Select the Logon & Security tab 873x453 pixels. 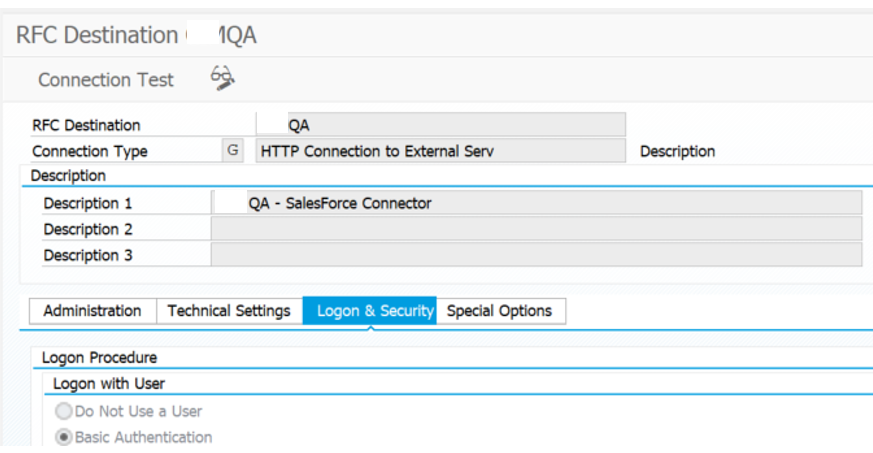click(x=370, y=311)
